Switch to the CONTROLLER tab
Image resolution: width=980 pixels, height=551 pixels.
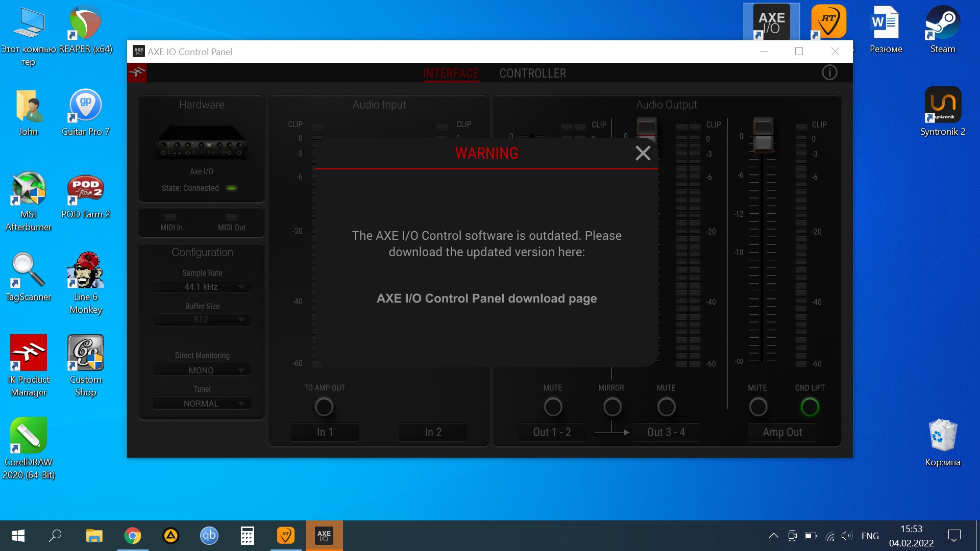532,73
